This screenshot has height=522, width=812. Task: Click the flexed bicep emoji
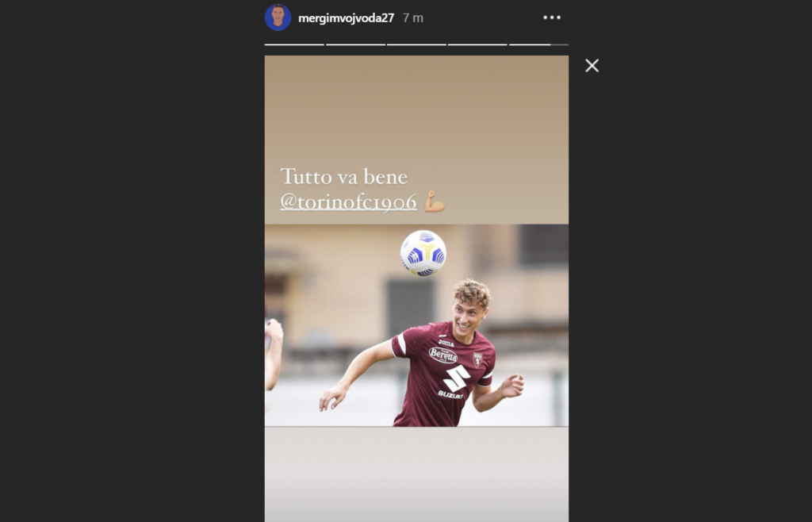point(435,202)
